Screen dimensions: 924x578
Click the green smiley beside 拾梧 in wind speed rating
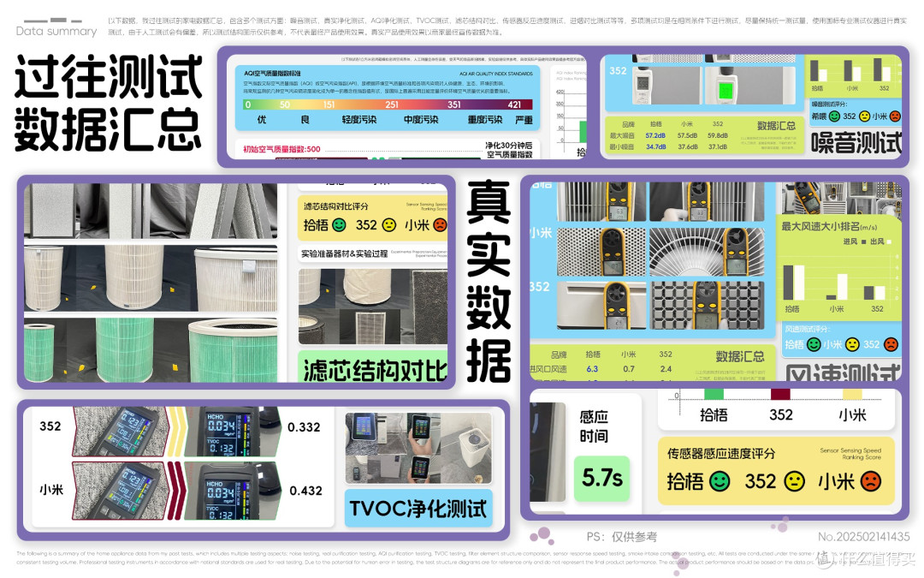(814, 344)
